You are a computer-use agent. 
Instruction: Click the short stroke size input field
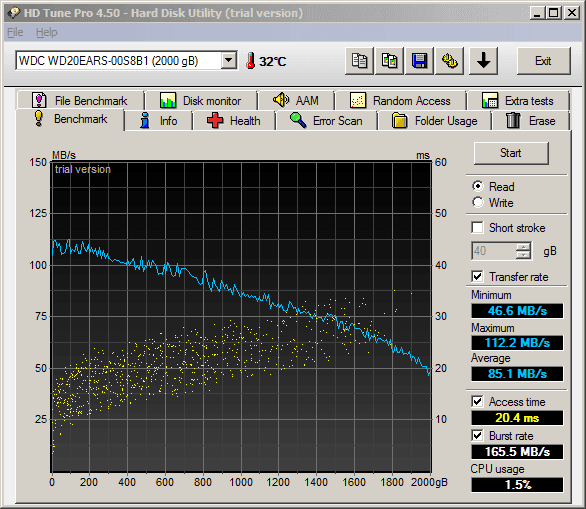[494, 251]
